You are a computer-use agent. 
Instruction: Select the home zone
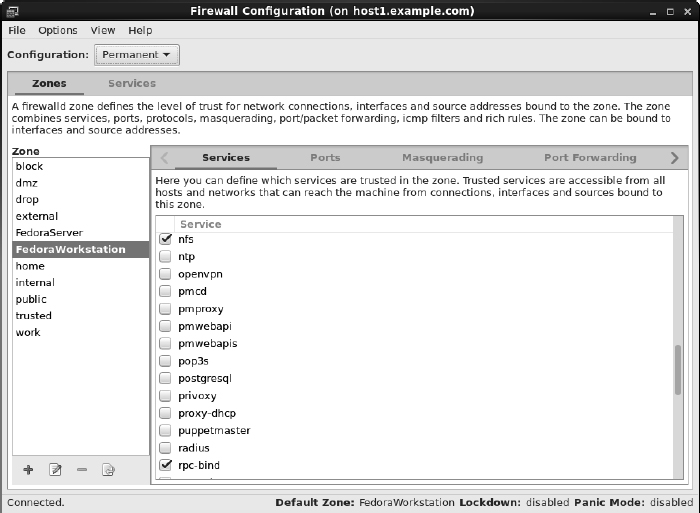[81, 266]
